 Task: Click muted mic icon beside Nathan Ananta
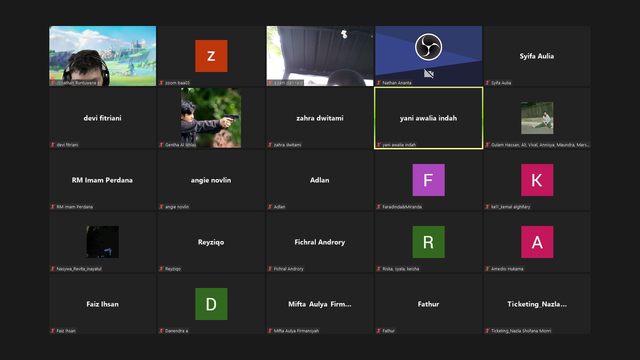(379, 83)
